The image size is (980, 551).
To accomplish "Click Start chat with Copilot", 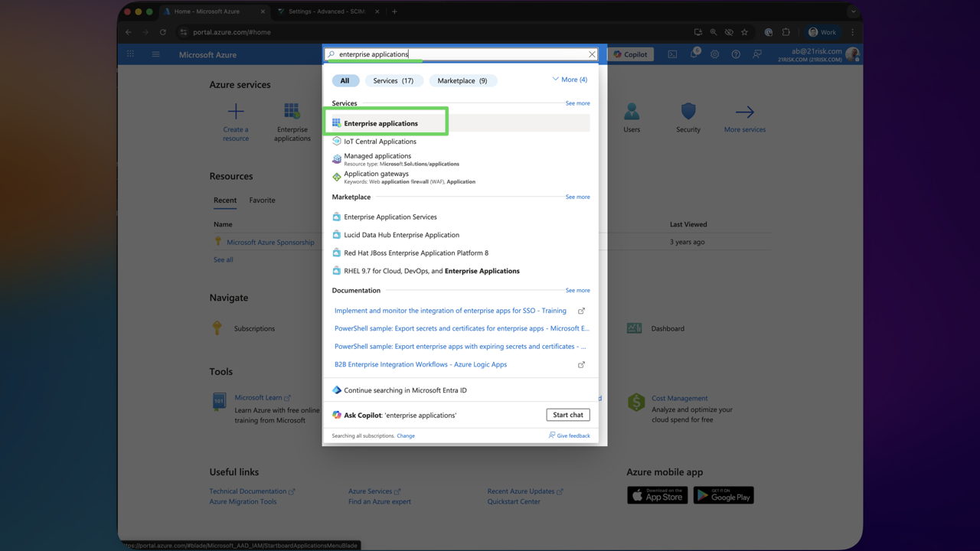I will [567, 414].
